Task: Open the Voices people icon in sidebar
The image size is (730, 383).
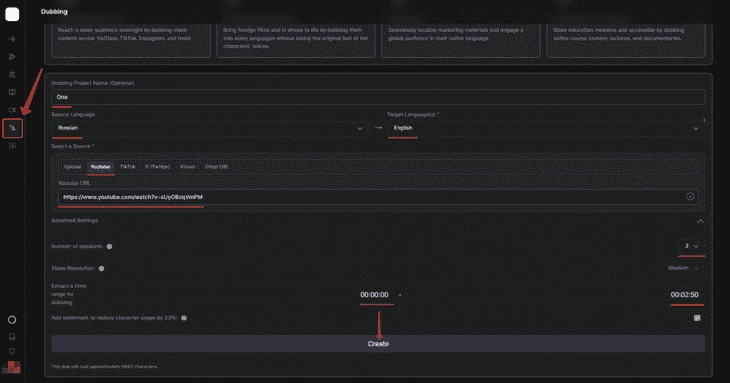Action: [x=12, y=74]
